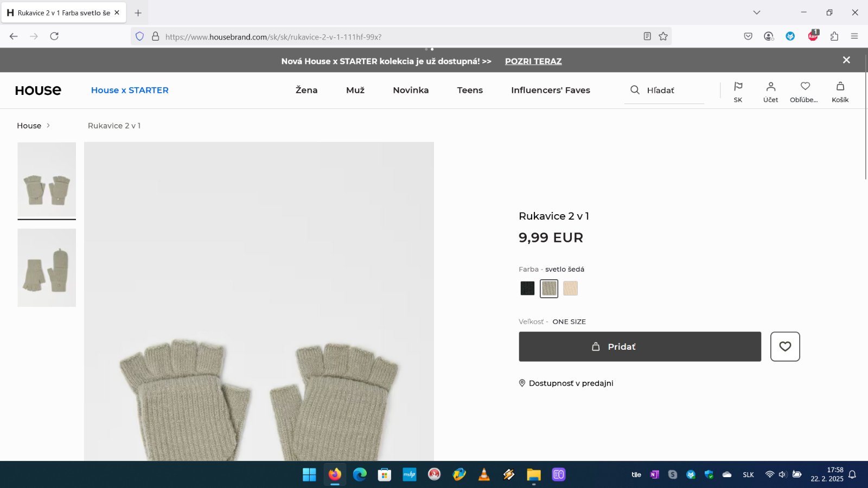Screen dimensions: 868x488
Task: Reload the current page
Action: (x=54, y=36)
